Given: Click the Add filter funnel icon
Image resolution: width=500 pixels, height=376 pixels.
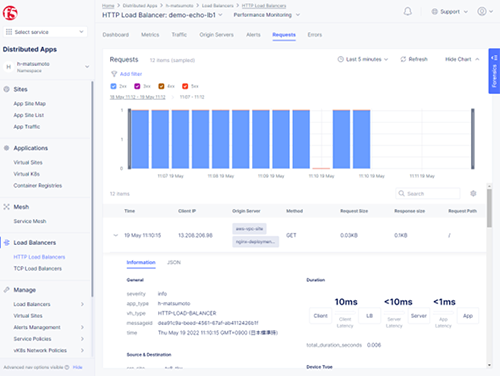Looking at the screenshot, I should (x=114, y=74).
